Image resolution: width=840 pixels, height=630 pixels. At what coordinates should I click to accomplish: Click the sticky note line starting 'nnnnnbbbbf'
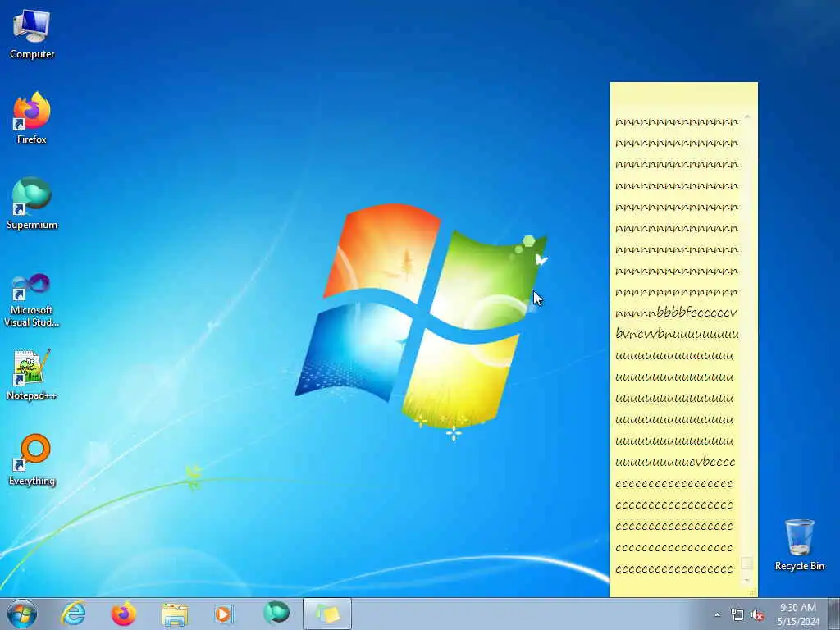point(676,313)
